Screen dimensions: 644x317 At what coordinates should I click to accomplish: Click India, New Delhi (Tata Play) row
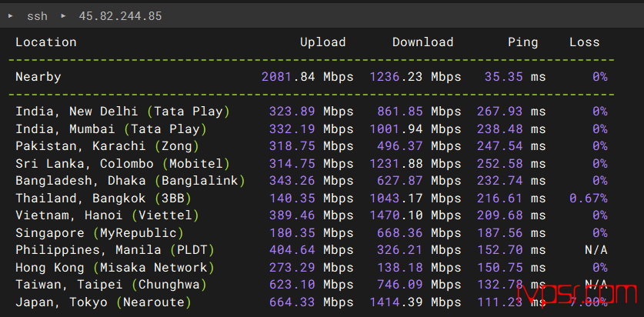tap(312, 112)
